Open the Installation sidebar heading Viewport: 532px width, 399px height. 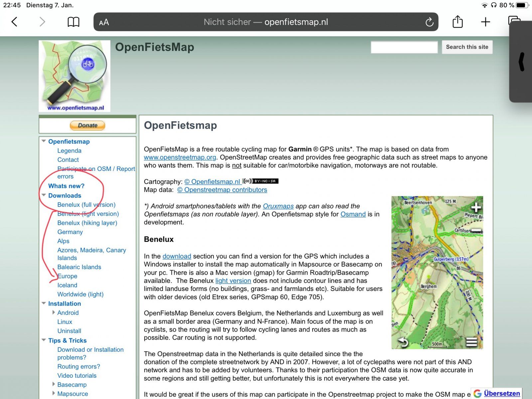point(65,304)
